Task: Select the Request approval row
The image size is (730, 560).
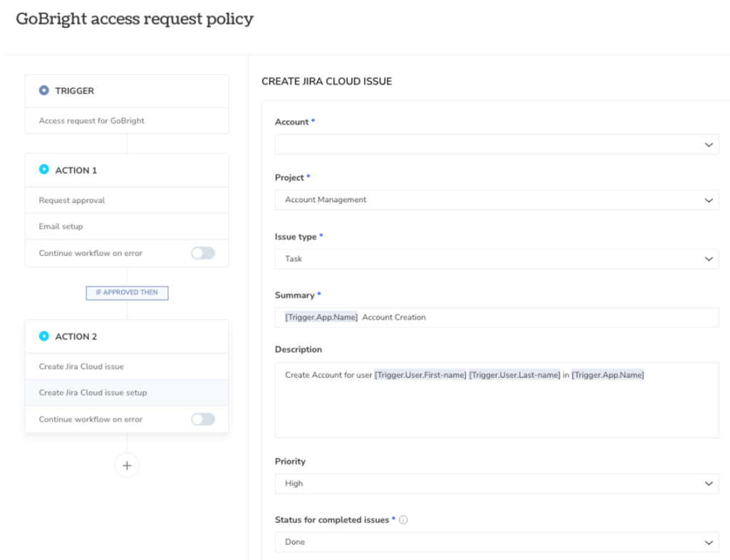Action: tap(127, 200)
